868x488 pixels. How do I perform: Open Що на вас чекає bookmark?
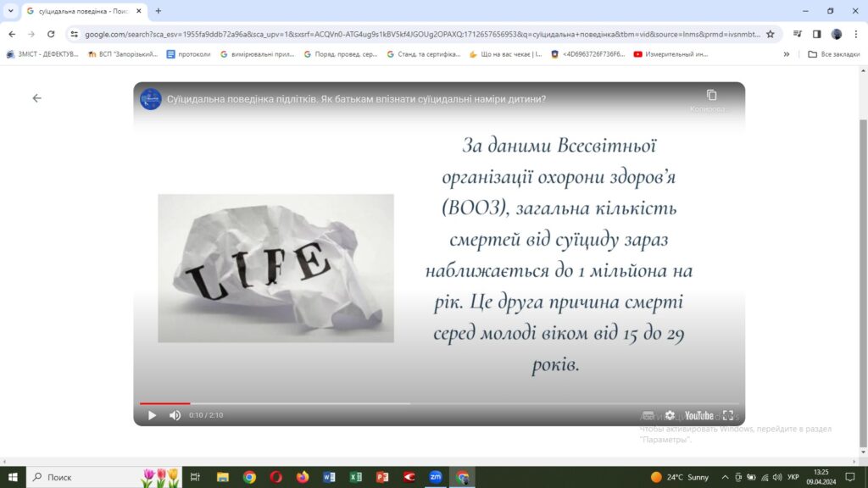click(x=505, y=54)
